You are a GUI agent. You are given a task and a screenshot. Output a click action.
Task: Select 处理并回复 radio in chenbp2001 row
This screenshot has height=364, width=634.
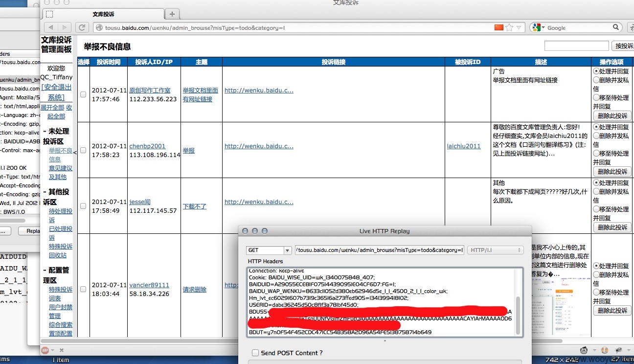pos(596,127)
